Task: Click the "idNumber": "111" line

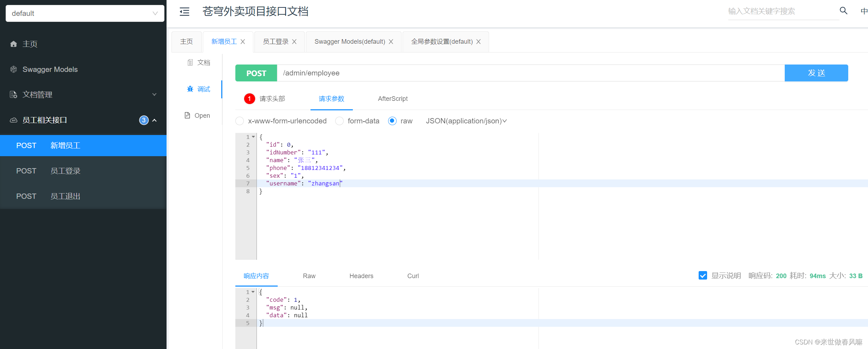Action: click(x=297, y=152)
